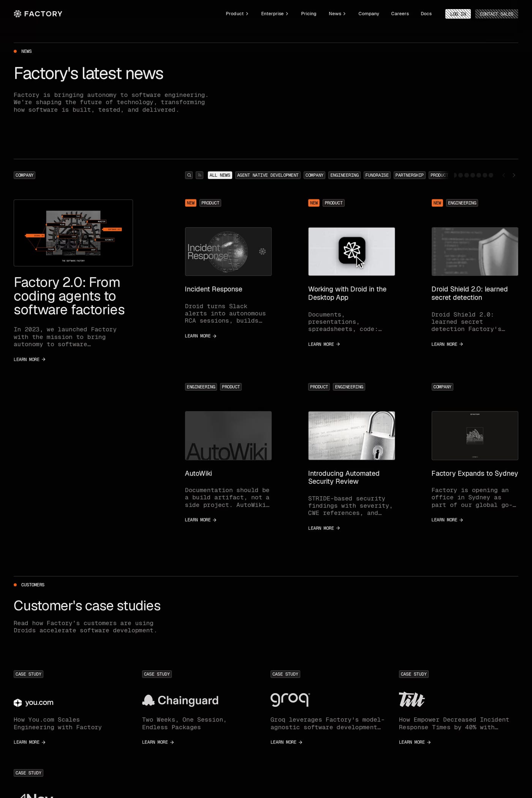The image size is (532, 798).
Task: Open Droid Shield 2.0 shield thumbnail
Action: point(475,252)
